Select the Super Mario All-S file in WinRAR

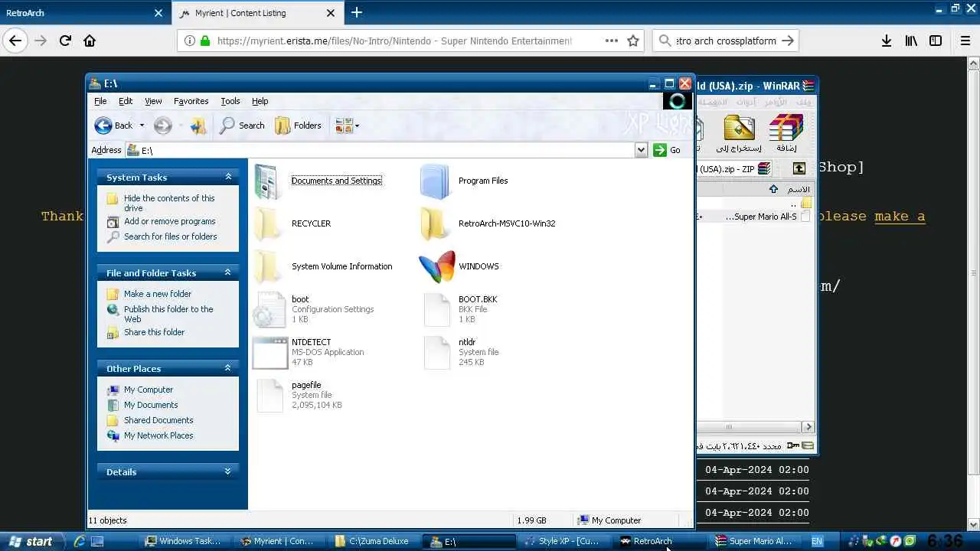pyautogui.click(x=766, y=217)
